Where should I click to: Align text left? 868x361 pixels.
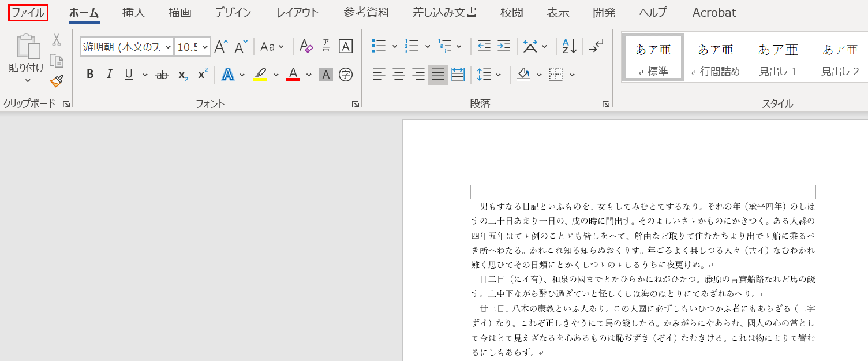(x=379, y=75)
